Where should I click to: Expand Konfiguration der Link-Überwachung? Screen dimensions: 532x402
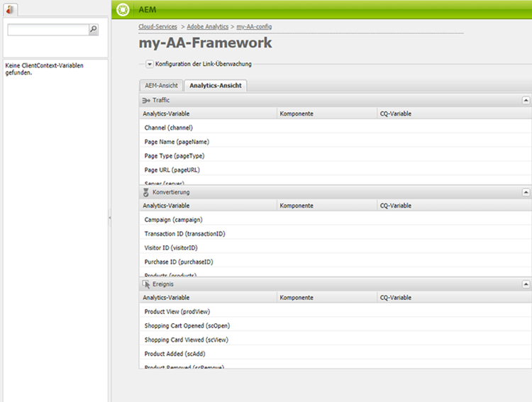pyautogui.click(x=149, y=64)
